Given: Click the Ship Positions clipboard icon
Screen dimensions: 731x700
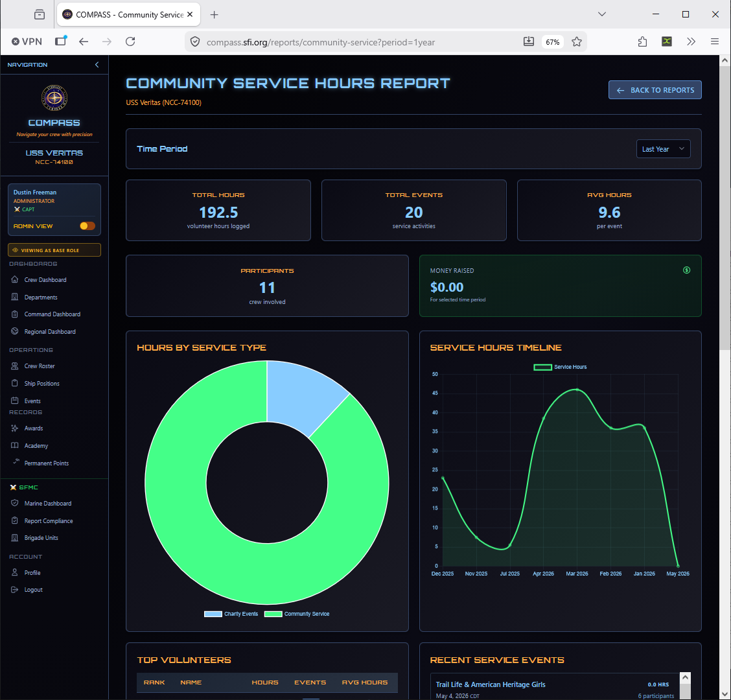Looking at the screenshot, I should (14, 383).
